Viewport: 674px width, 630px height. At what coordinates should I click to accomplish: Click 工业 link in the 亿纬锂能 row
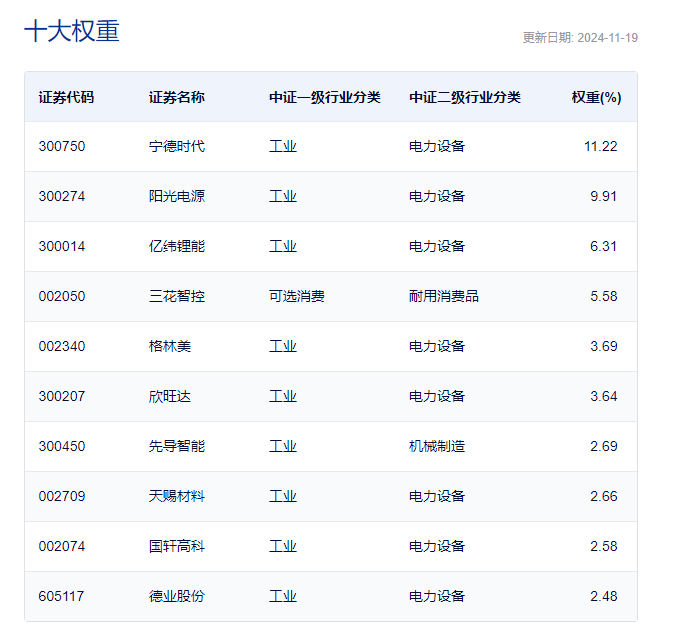click(282, 246)
